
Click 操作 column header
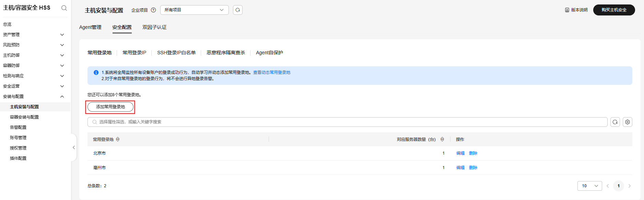tap(460, 140)
